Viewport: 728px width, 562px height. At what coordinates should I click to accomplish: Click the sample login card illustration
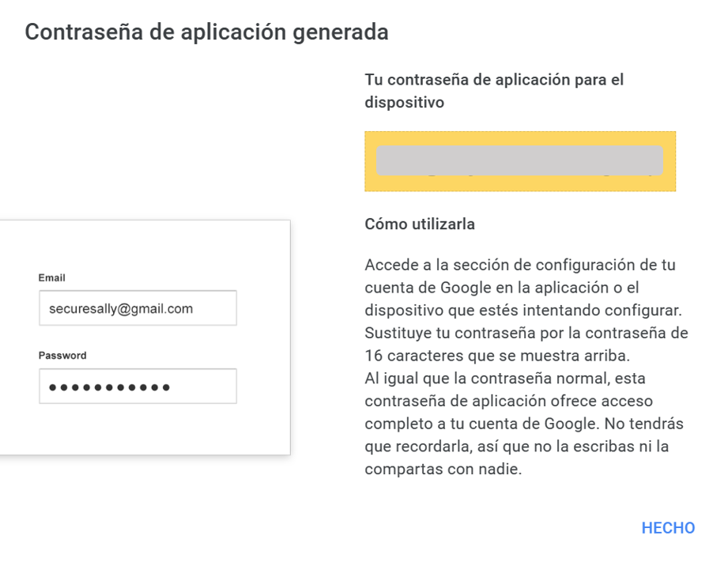[145, 338]
